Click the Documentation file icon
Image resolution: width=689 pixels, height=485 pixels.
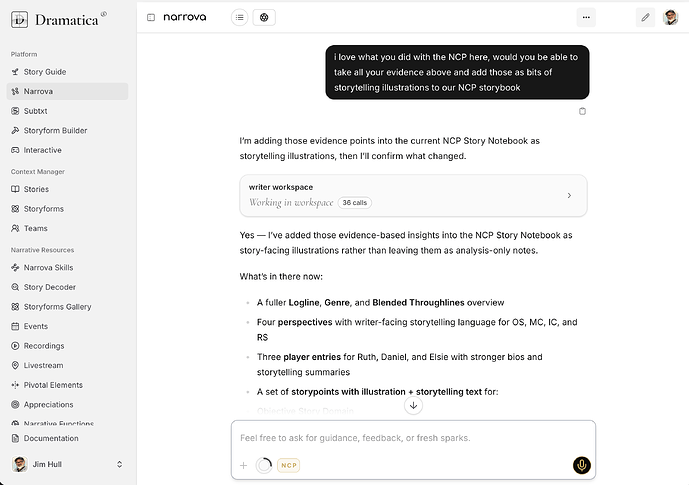pos(15,438)
